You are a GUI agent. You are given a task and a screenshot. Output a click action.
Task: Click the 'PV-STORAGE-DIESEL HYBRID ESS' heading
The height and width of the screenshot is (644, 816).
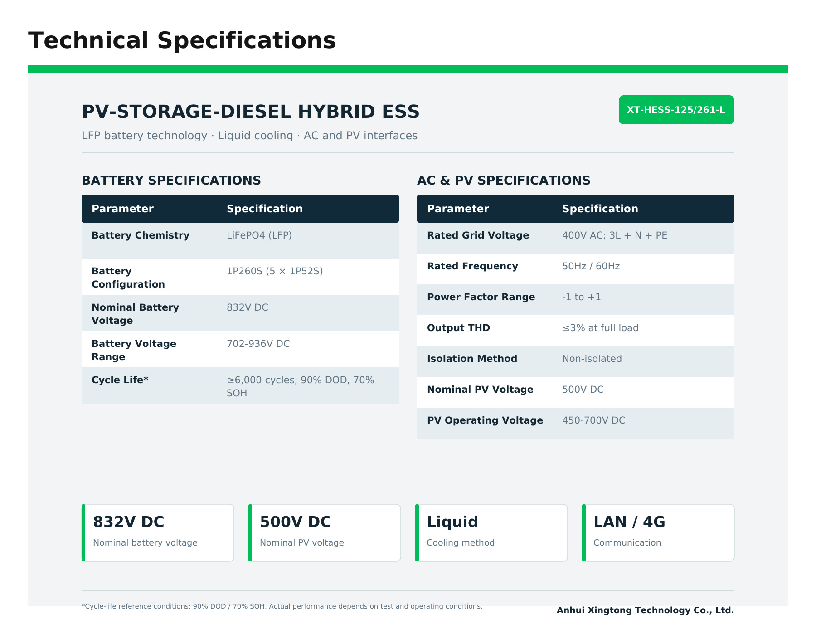[x=251, y=112]
